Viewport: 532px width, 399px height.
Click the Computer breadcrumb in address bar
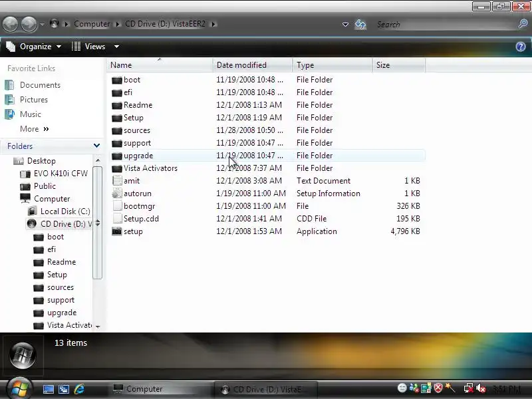pyautogui.click(x=92, y=24)
